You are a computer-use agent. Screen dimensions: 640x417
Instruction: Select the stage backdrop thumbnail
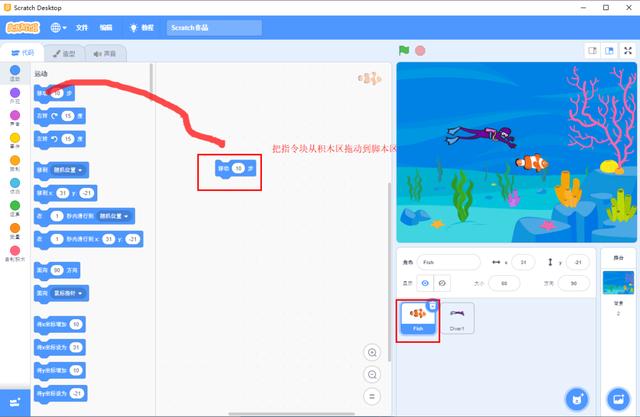click(618, 282)
